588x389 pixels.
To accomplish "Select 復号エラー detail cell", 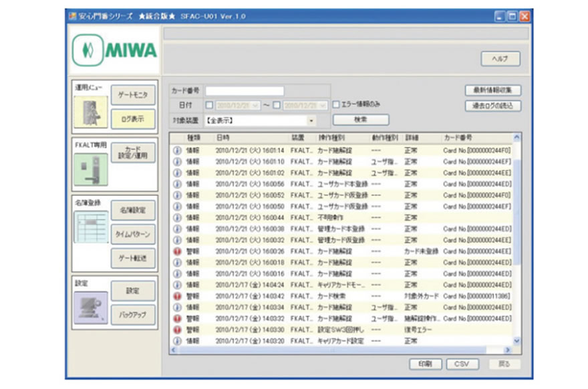I will (x=418, y=330).
